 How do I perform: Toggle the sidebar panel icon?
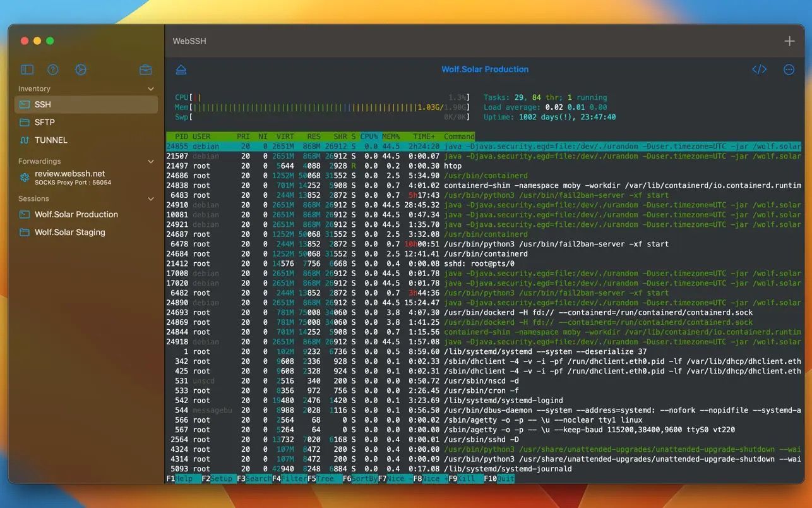coord(27,70)
